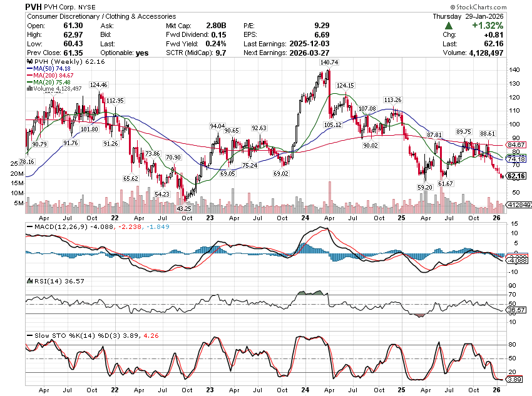The width and height of the screenshot is (532, 396).
Task: Click the 43.25 low price label
Action: [183, 208]
